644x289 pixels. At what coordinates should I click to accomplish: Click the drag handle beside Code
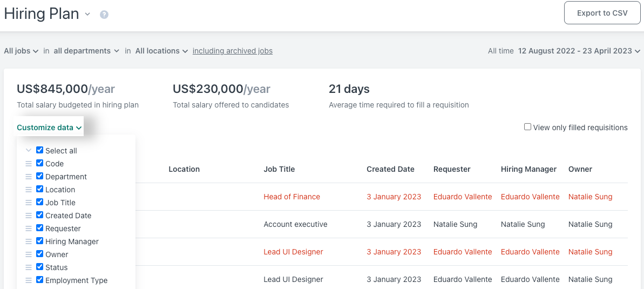[29, 164]
